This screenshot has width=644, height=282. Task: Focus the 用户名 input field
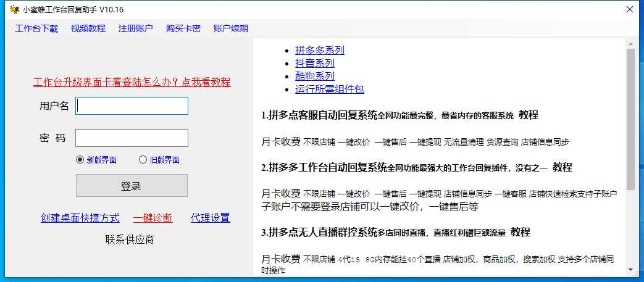tap(132, 106)
